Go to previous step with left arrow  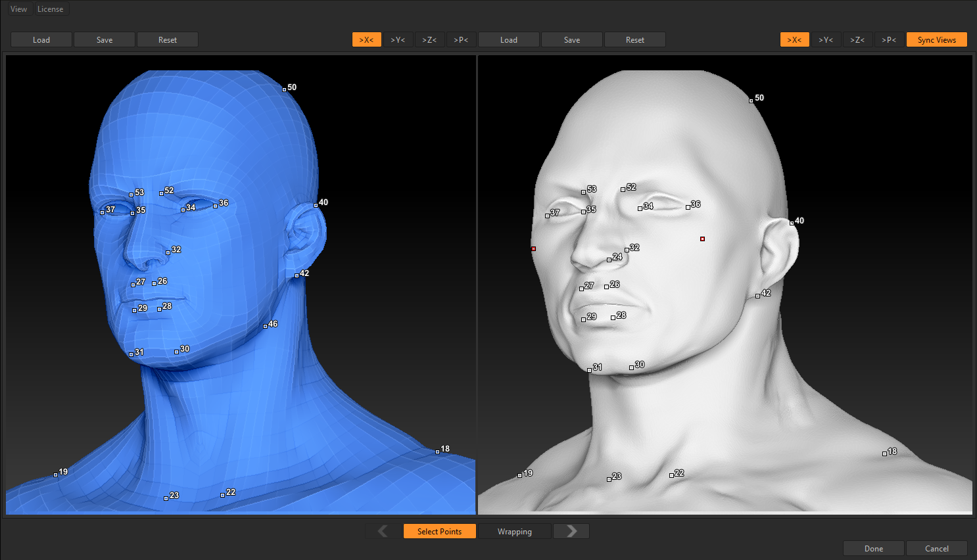(x=383, y=531)
